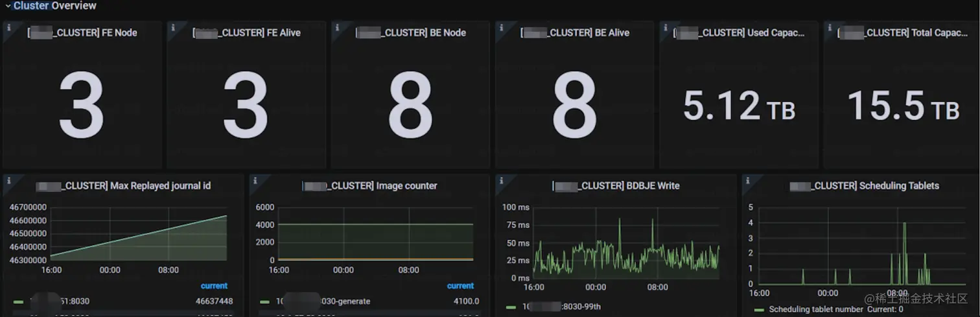Open info icon on FE Alive panel

pyautogui.click(x=172, y=29)
